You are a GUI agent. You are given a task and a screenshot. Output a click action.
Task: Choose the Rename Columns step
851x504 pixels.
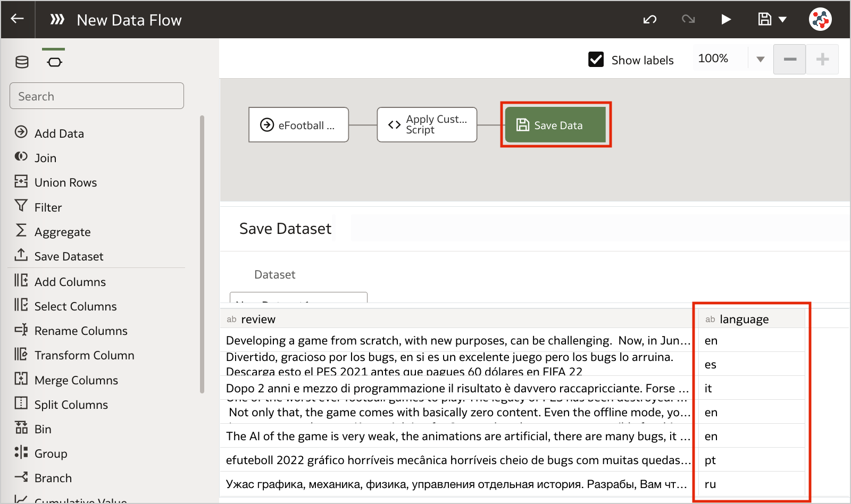tap(71, 330)
